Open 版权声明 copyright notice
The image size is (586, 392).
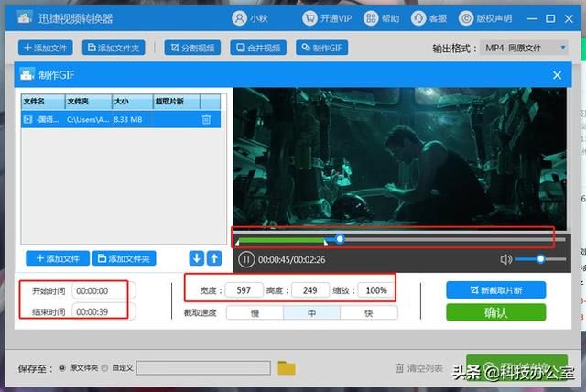(x=485, y=18)
